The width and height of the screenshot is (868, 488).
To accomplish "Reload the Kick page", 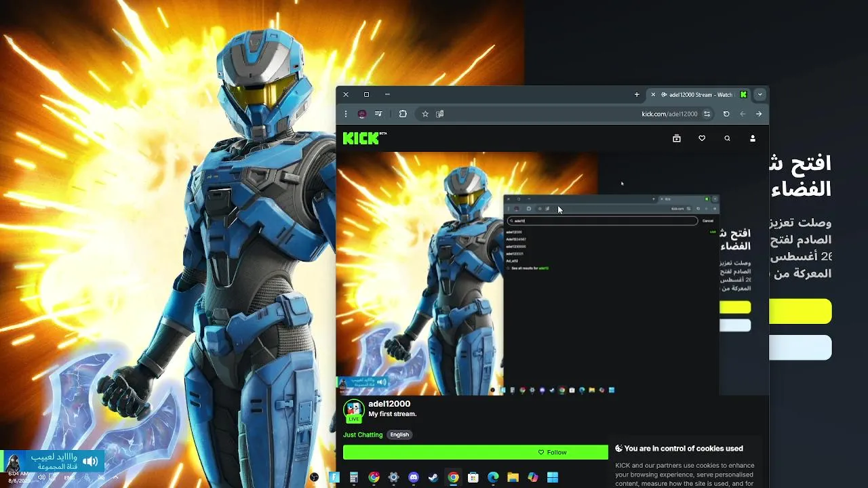I will [726, 114].
